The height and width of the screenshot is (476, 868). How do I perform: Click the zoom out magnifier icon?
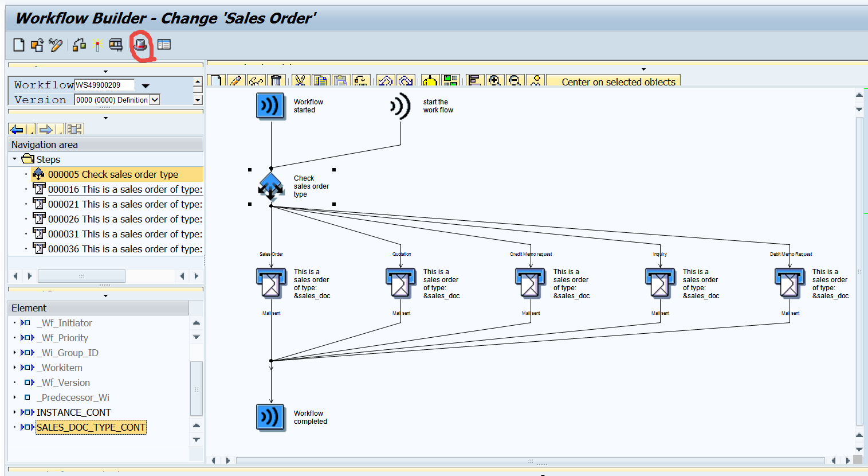pyautogui.click(x=514, y=81)
